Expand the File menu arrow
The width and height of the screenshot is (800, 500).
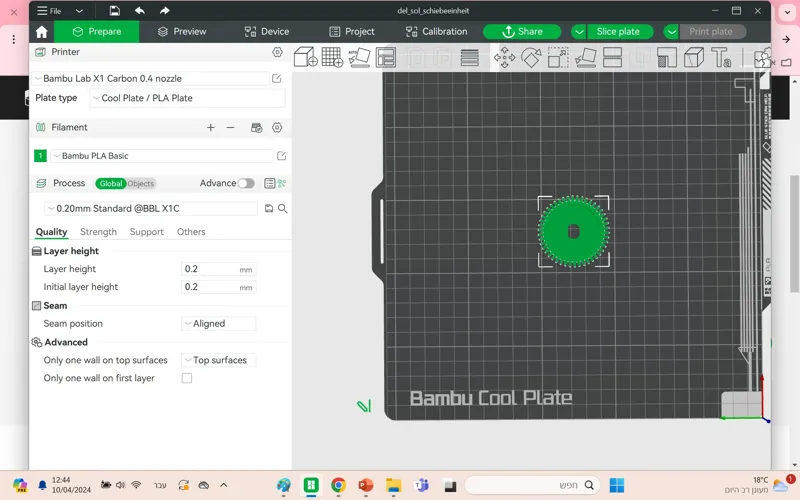pos(79,11)
